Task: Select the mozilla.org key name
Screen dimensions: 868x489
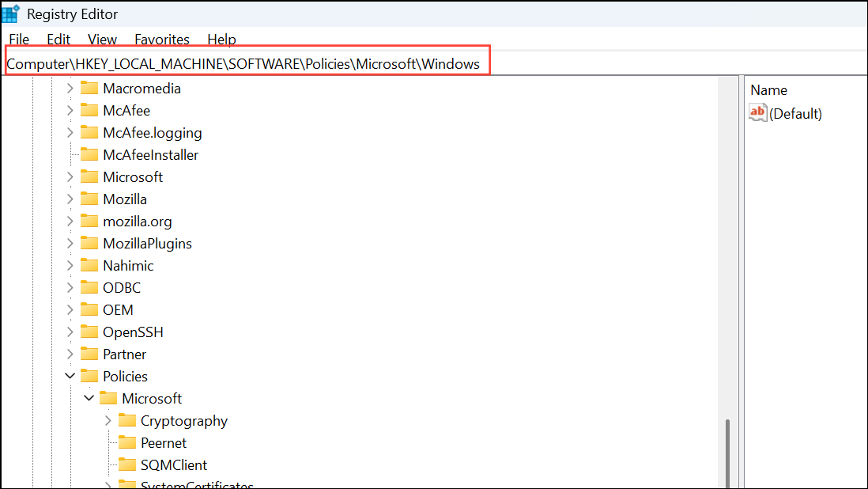Action: (x=138, y=222)
